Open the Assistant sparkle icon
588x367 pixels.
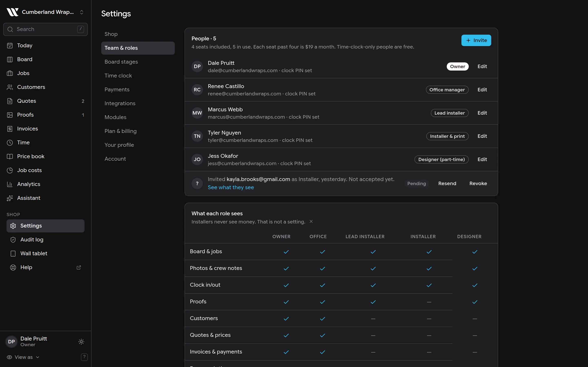[10, 198]
